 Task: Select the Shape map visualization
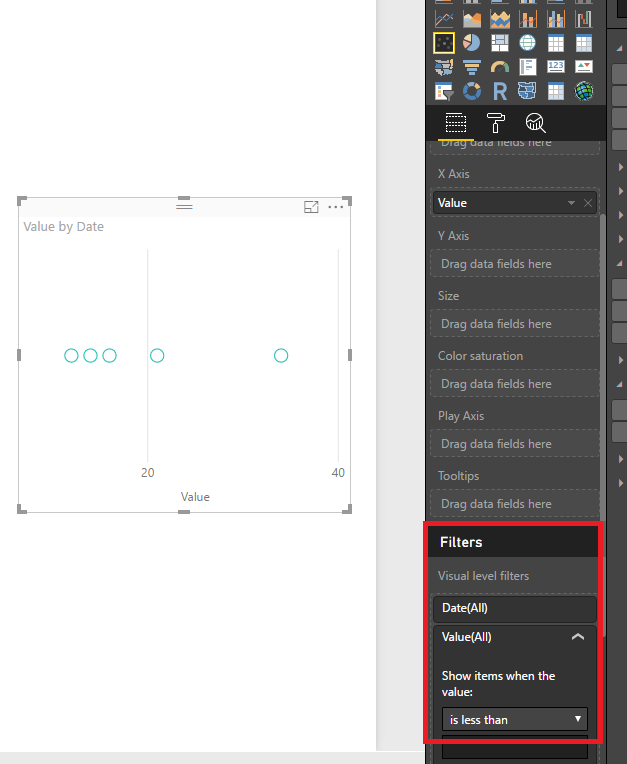(x=528, y=91)
